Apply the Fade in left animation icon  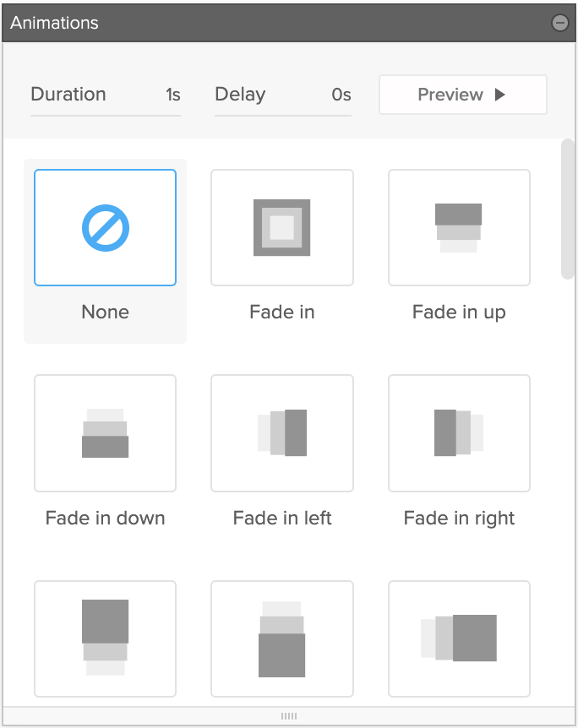click(281, 433)
